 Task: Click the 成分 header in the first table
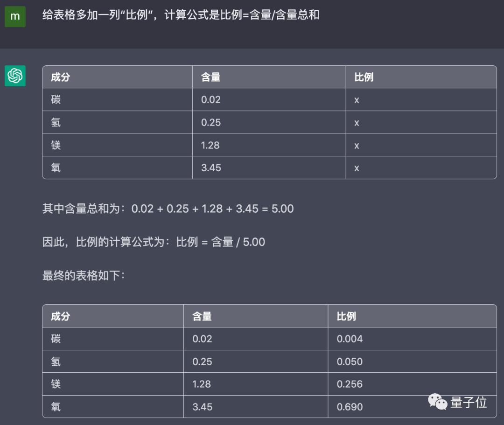[60, 77]
